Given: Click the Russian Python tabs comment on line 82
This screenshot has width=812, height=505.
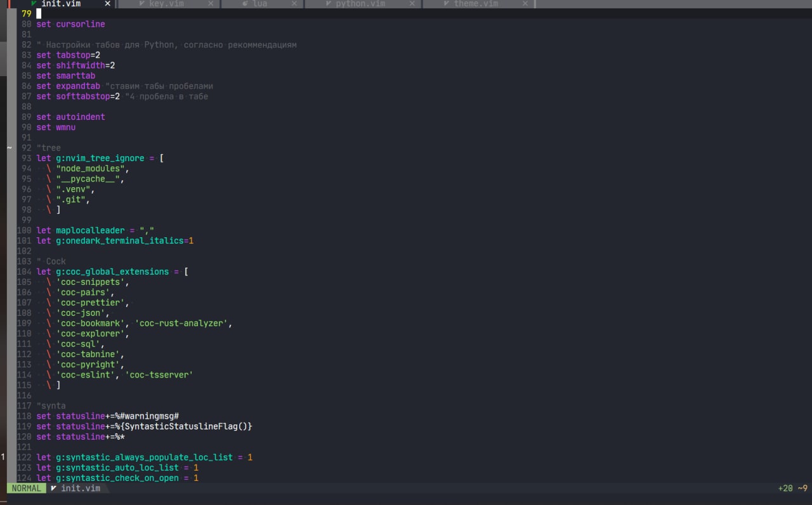Looking at the screenshot, I should 166,45.
